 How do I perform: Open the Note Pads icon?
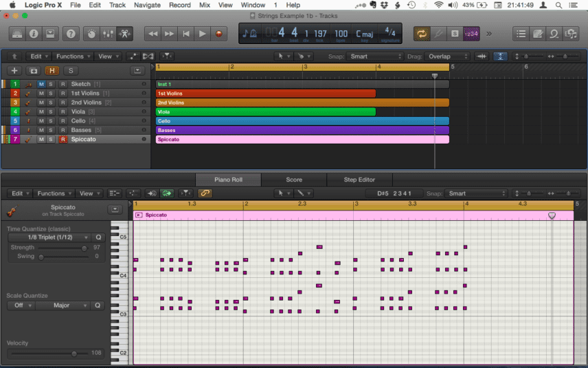pos(537,34)
